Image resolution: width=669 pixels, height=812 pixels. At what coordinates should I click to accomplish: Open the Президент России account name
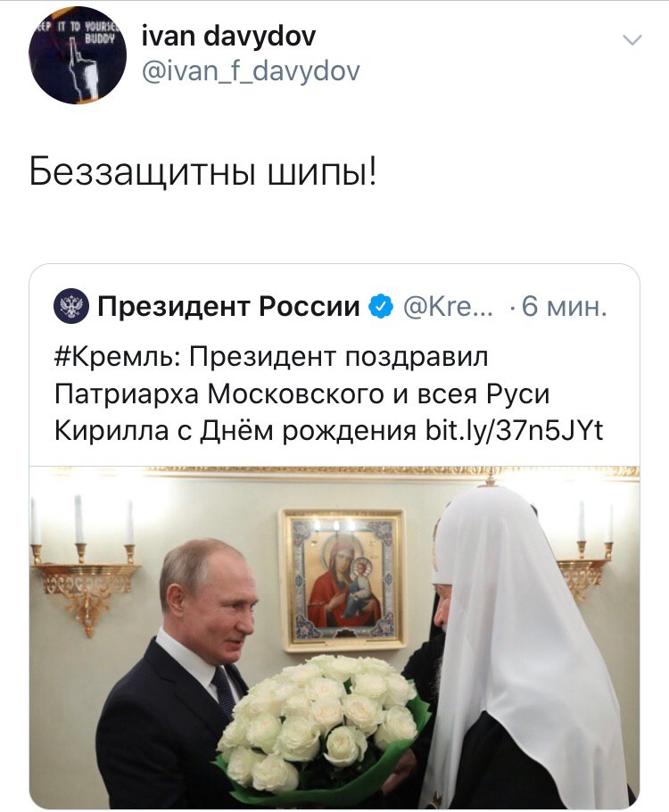228,306
